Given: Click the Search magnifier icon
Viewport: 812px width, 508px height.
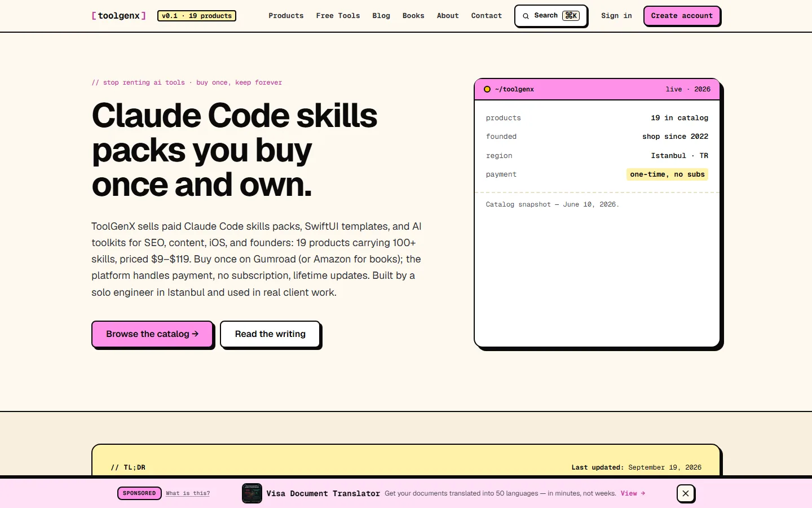Looking at the screenshot, I should 526,16.
